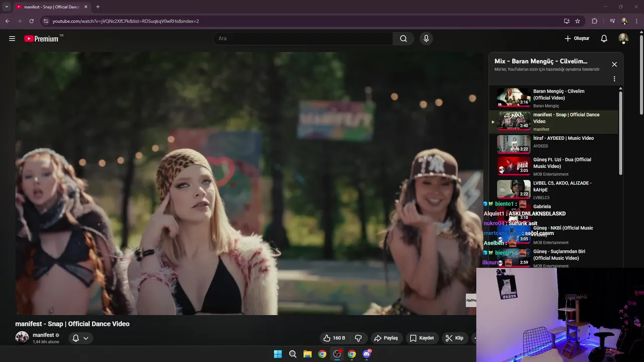Image resolution: width=644 pixels, height=362 pixels.
Task: Play Baran Mengüç - Cilvelim from playlist
Action: [553, 99]
